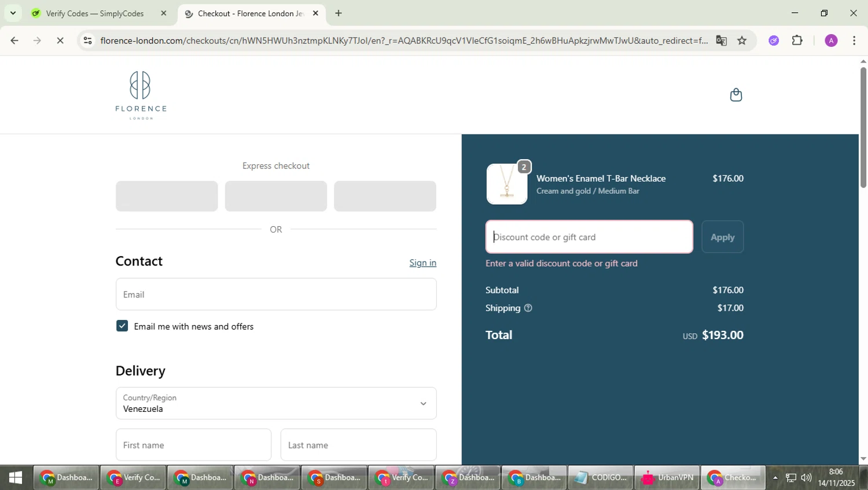This screenshot has height=490, width=868.
Task: Go back to the previous page
Action: [x=14, y=40]
